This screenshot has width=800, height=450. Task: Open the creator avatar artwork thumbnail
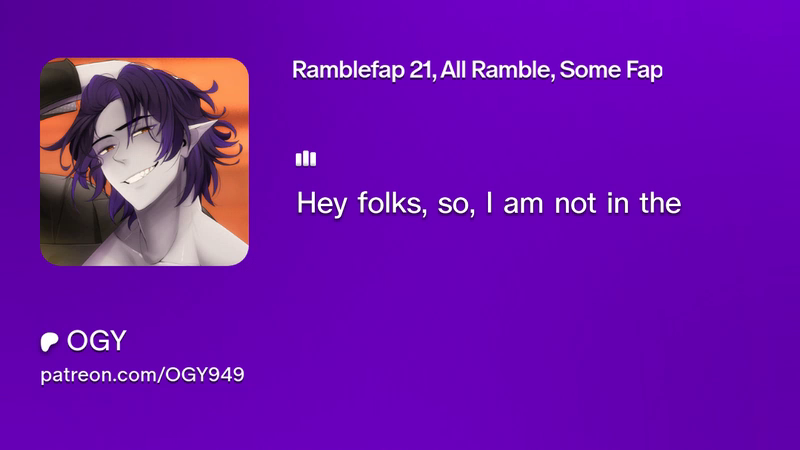144,161
